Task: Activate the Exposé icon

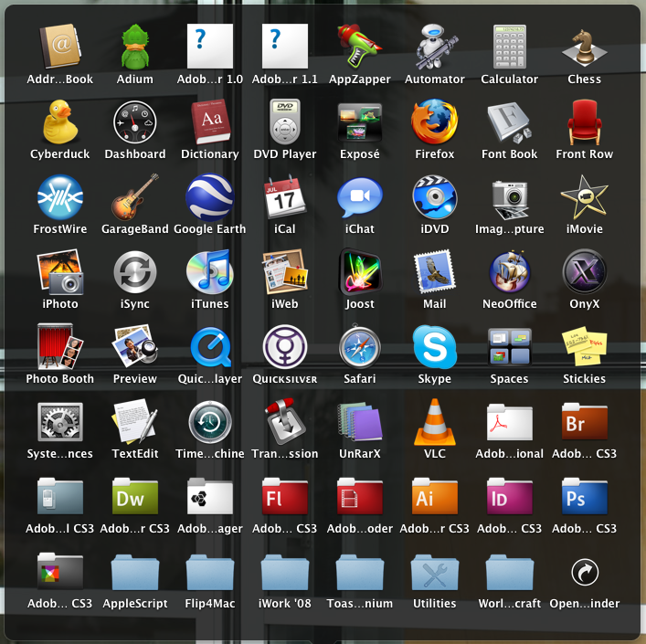Action: [360, 122]
